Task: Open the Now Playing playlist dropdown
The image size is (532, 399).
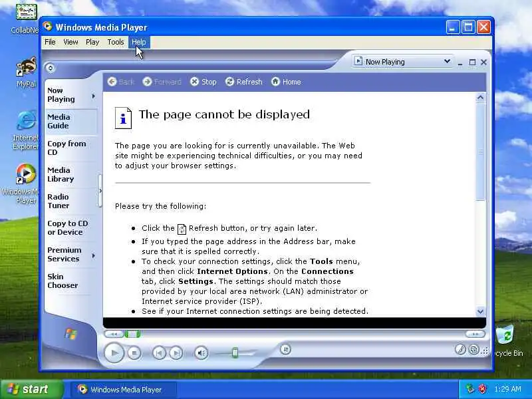Action: tap(402, 62)
